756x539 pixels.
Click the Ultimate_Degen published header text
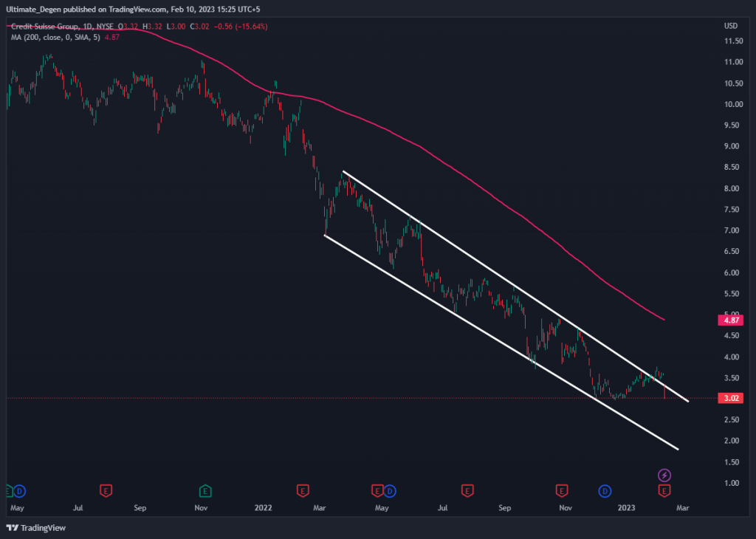click(x=133, y=9)
